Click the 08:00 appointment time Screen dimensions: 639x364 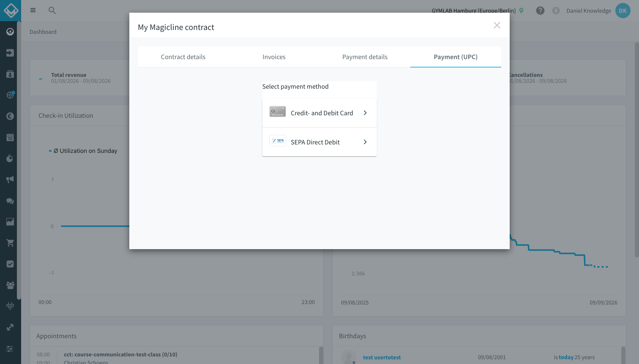(x=43, y=355)
